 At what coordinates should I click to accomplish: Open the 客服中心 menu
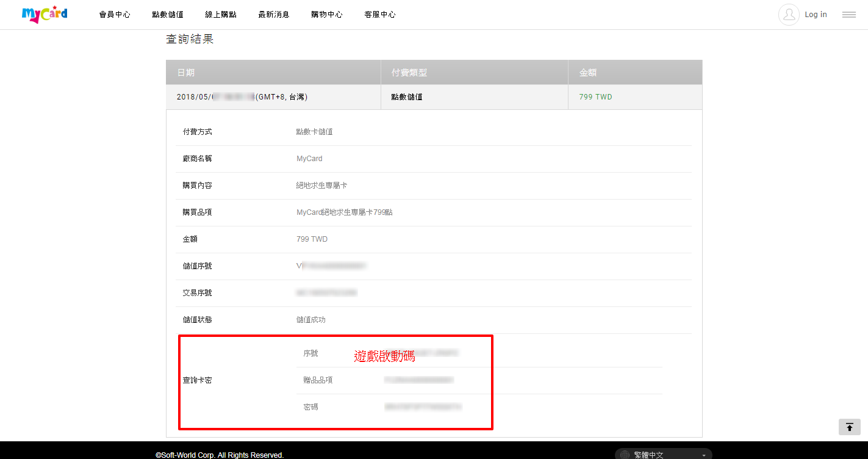380,15
